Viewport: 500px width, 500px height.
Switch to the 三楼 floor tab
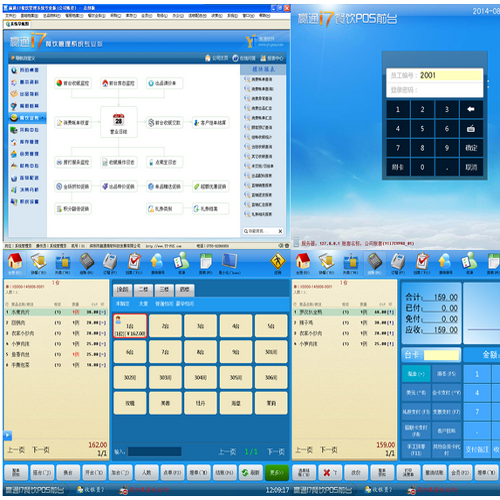[164, 290]
